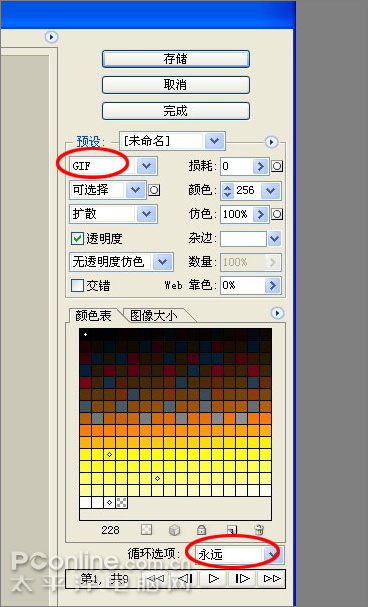Open the preset options round arrow menu

point(271,142)
